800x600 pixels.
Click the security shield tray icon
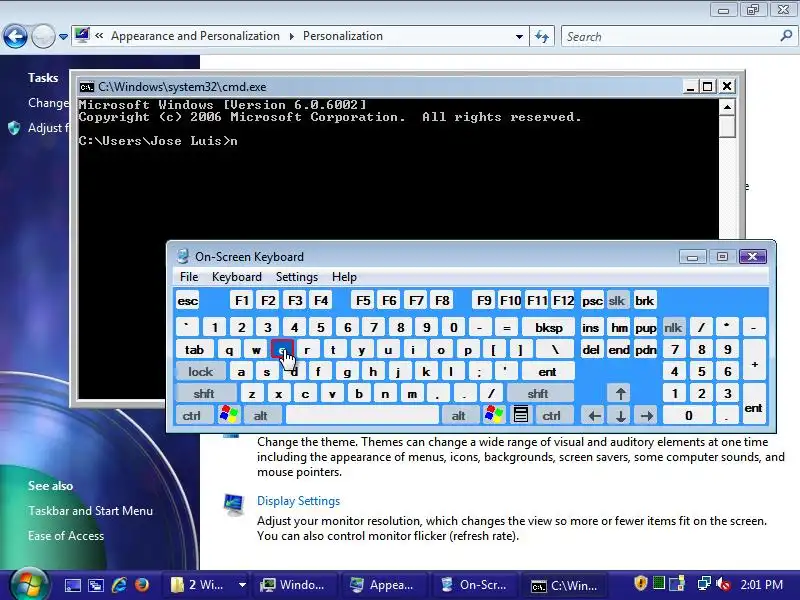pyautogui.click(x=641, y=583)
